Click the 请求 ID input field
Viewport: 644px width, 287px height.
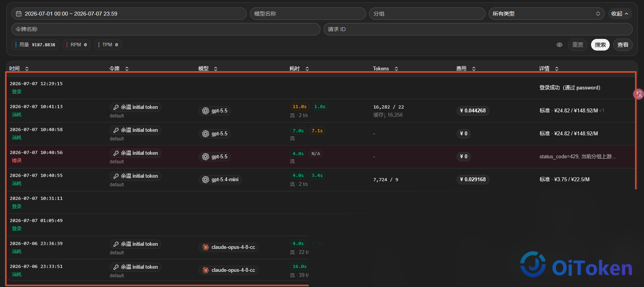pos(478,29)
